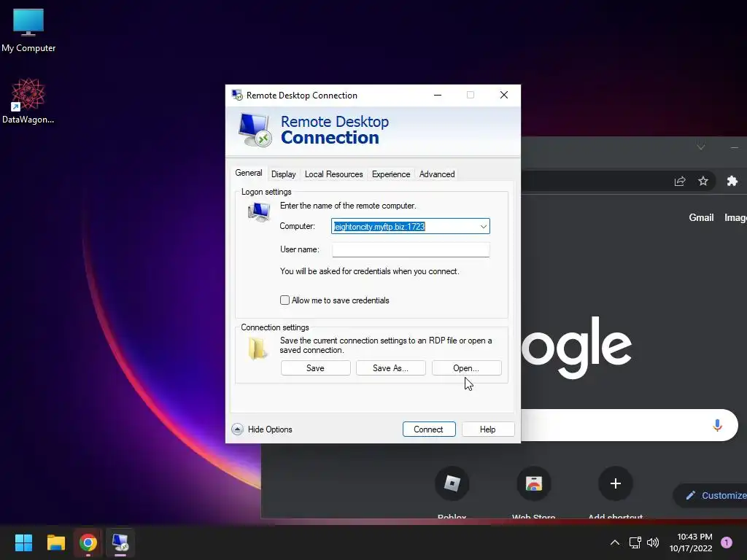Open volume control tray icon
The width and height of the screenshot is (747, 560).
653,542
